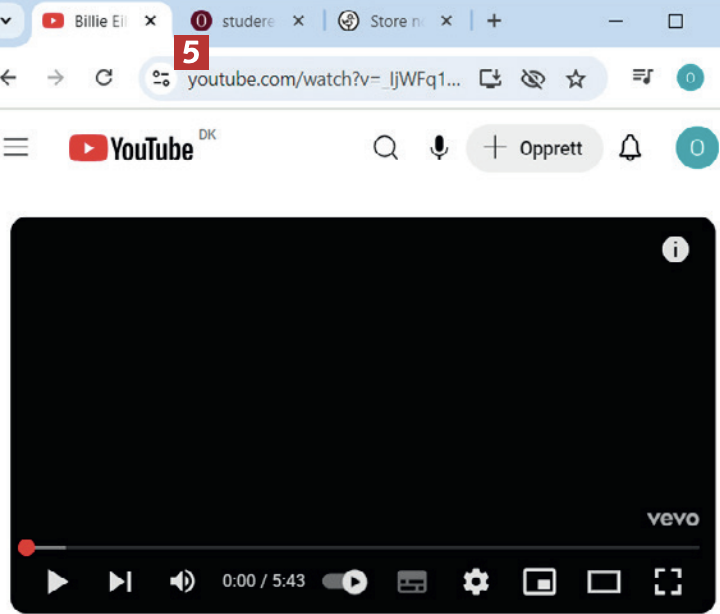Click the red playhead scrubber dot
720x614 pixels.
click(27, 547)
